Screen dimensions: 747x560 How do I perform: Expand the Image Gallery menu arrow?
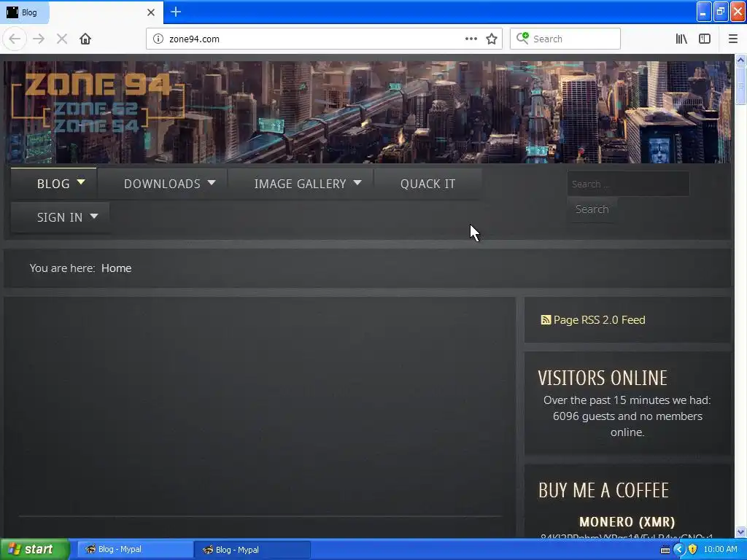[x=357, y=182]
